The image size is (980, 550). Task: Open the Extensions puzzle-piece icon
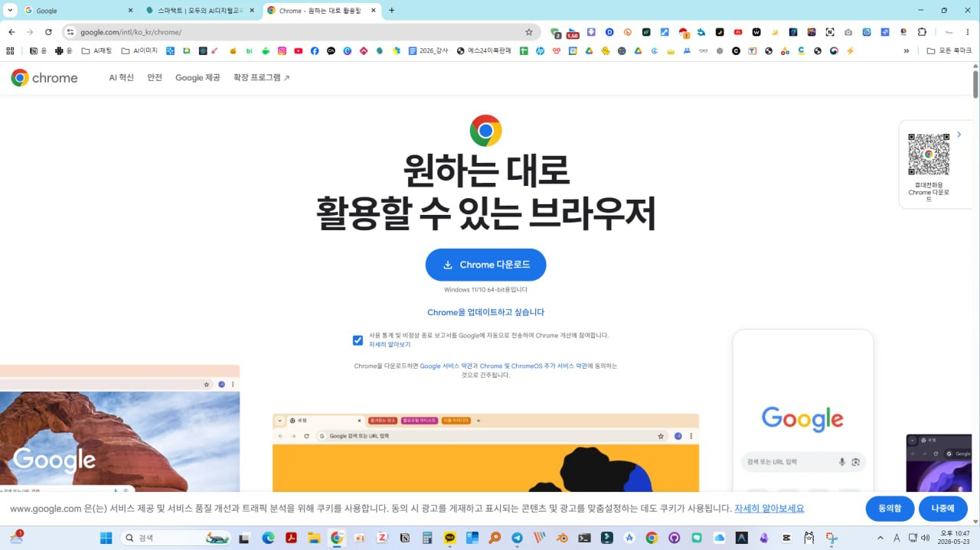(x=922, y=32)
